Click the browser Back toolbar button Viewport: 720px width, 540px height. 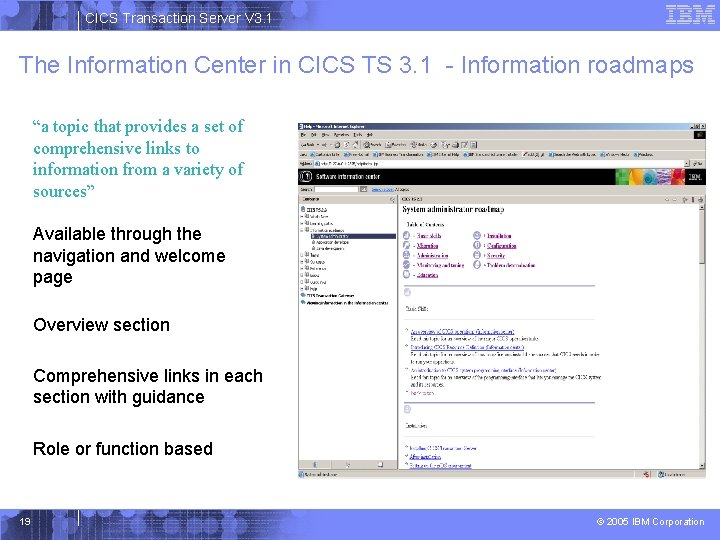coord(308,145)
